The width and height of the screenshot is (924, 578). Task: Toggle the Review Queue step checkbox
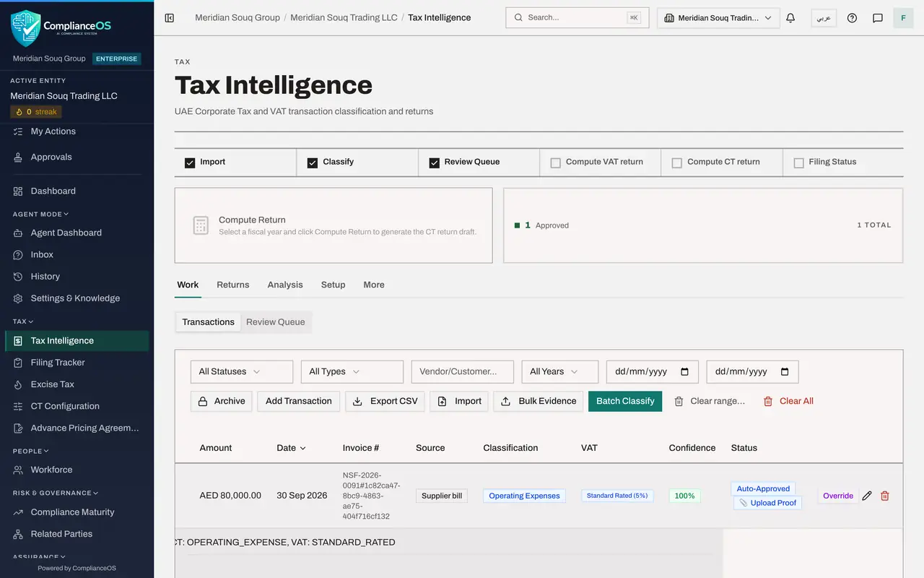(x=435, y=163)
